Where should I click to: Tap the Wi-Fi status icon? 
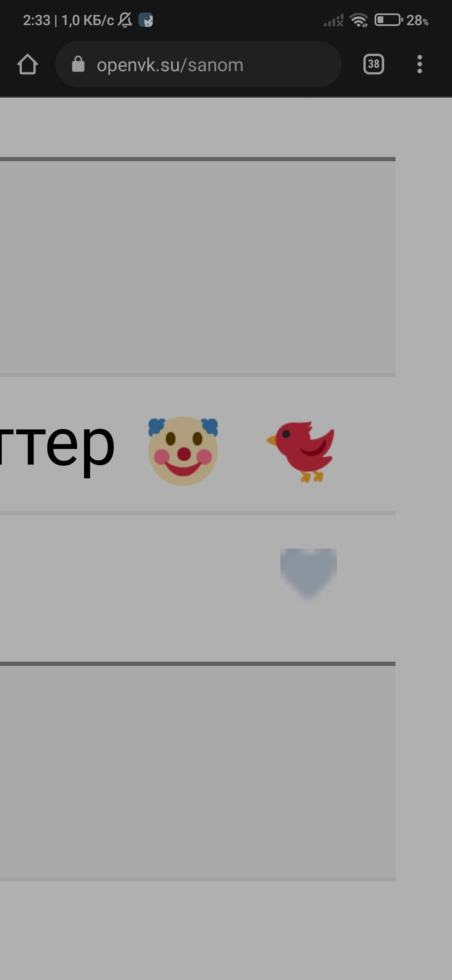tap(359, 20)
